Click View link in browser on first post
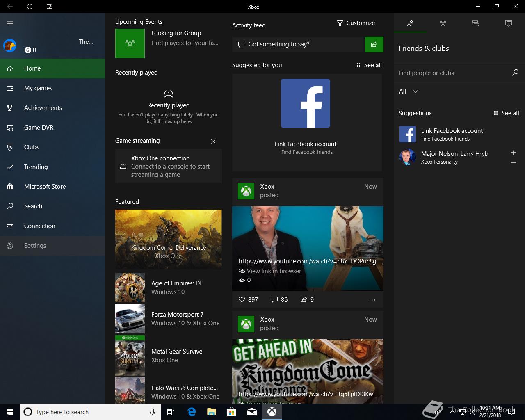Screen dimensions: 525x420 tap(270, 271)
